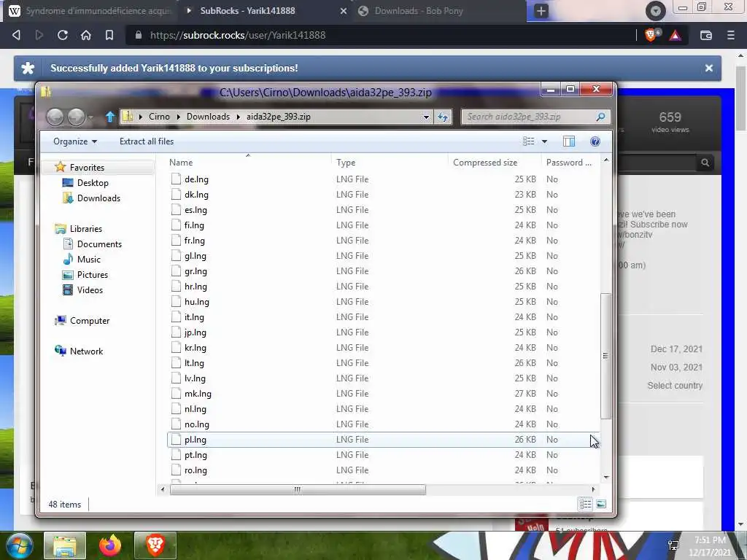The image size is (747, 560).
Task: Open Windows Start menu
Action: coord(19,545)
